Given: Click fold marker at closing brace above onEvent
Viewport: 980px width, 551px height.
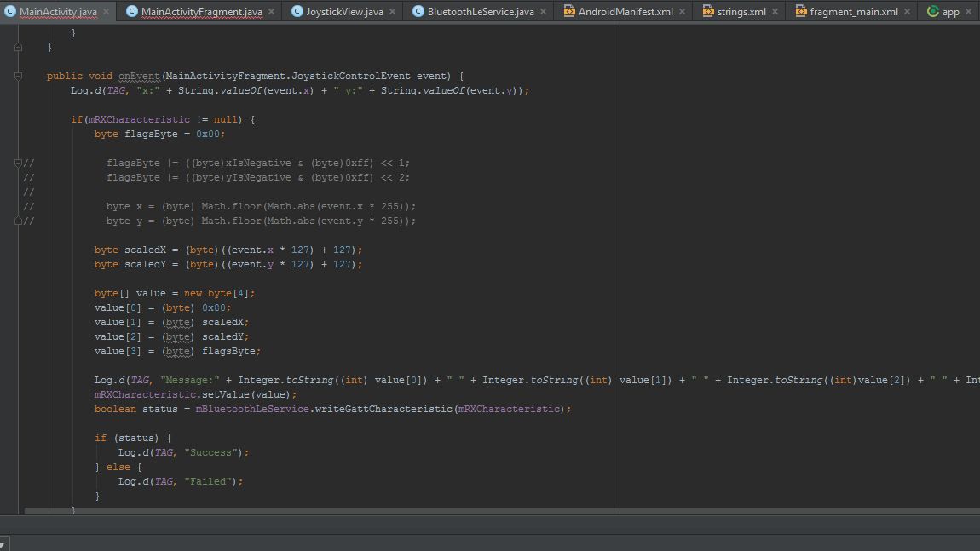Looking at the screenshot, I should tap(18, 47).
